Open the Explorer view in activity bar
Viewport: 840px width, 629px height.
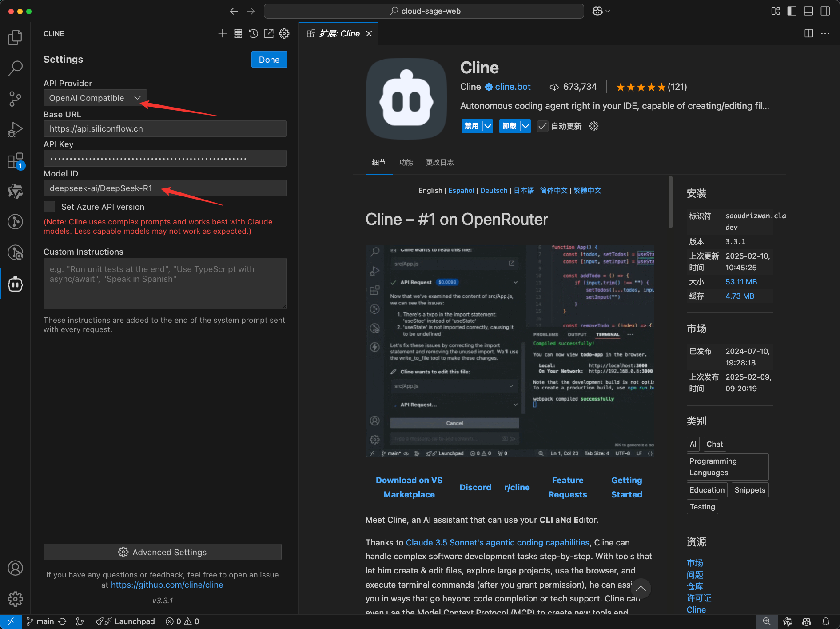(15, 37)
